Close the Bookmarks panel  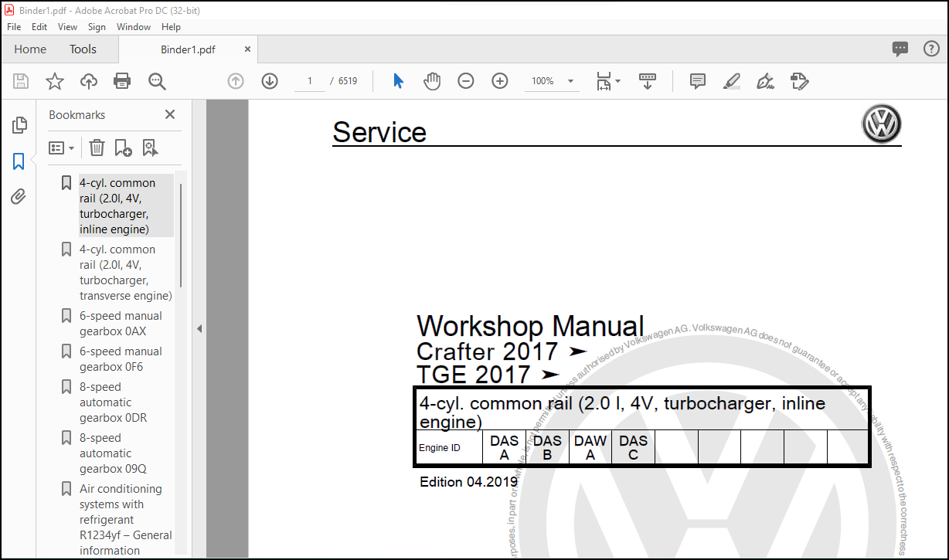click(x=170, y=114)
